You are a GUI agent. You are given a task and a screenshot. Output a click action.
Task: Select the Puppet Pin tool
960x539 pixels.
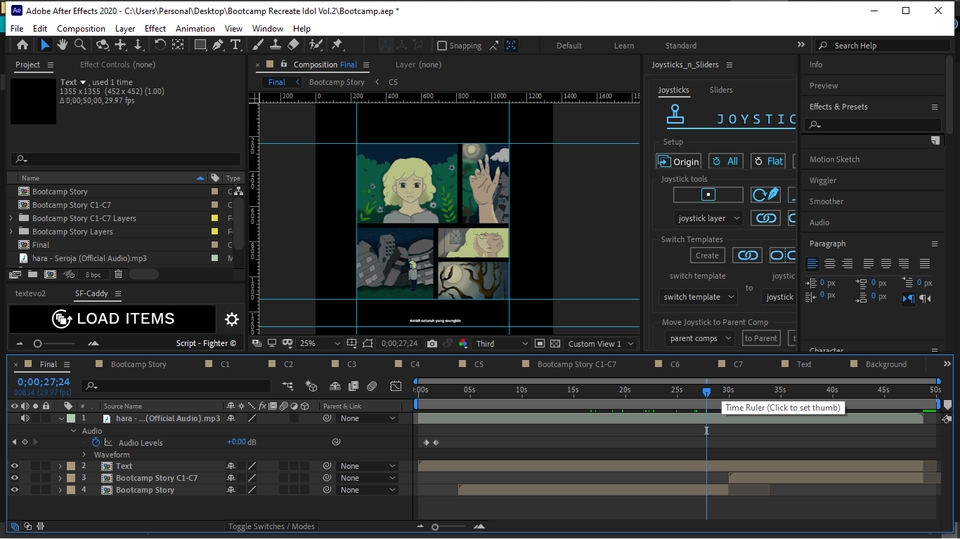pyautogui.click(x=337, y=45)
